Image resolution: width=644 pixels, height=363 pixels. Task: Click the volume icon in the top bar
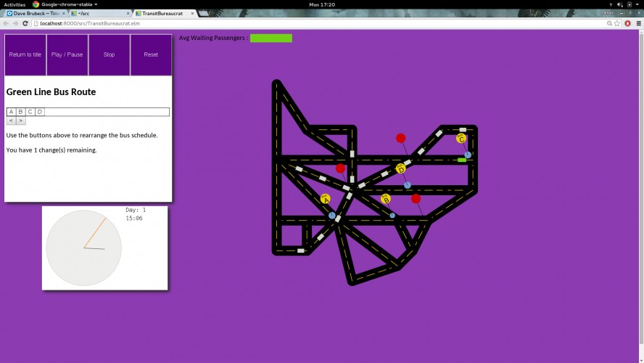(x=620, y=4)
